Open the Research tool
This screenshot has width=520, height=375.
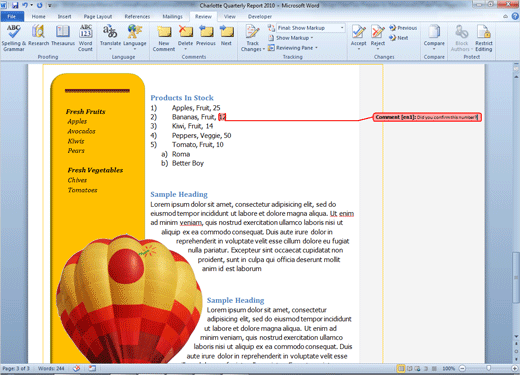(38, 35)
